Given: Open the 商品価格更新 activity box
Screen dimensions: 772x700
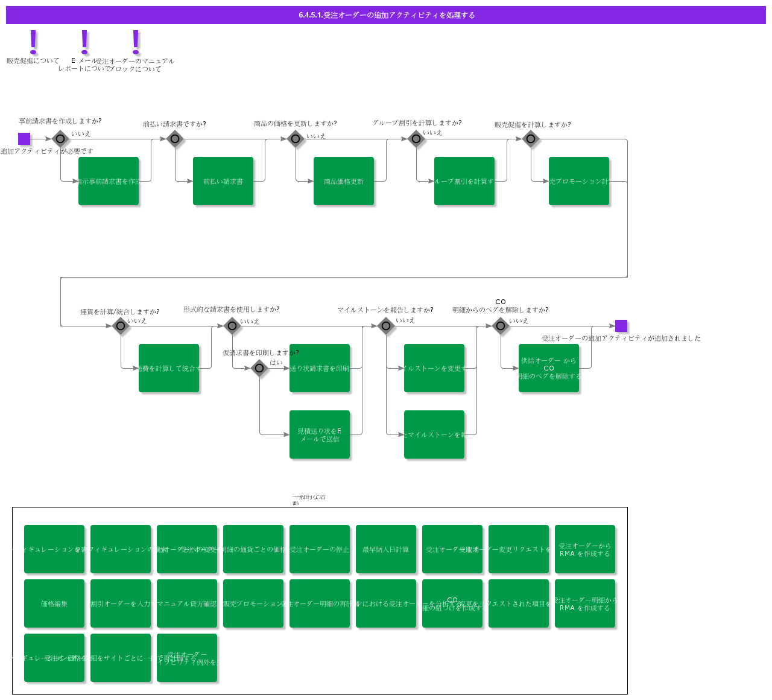Looking at the screenshot, I should (344, 181).
